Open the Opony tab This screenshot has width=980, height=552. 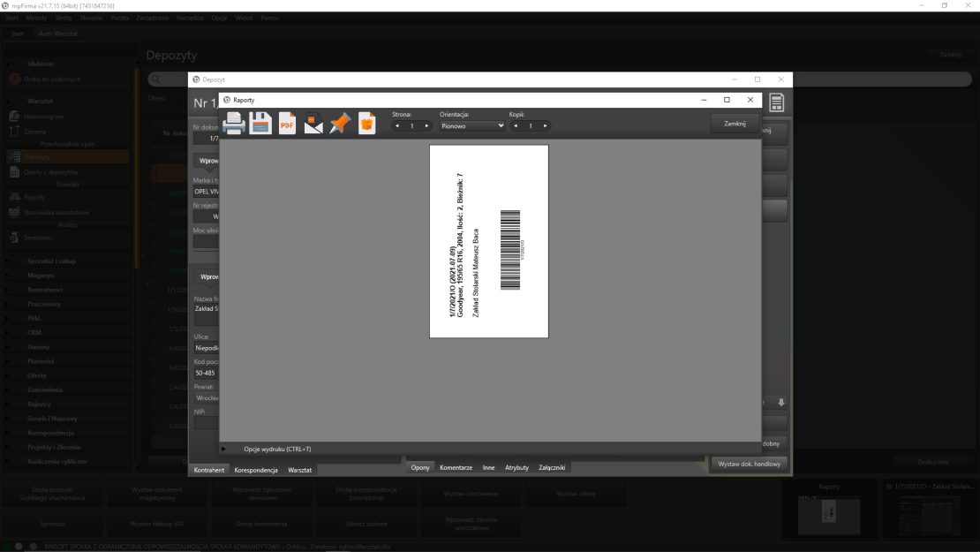pos(420,467)
